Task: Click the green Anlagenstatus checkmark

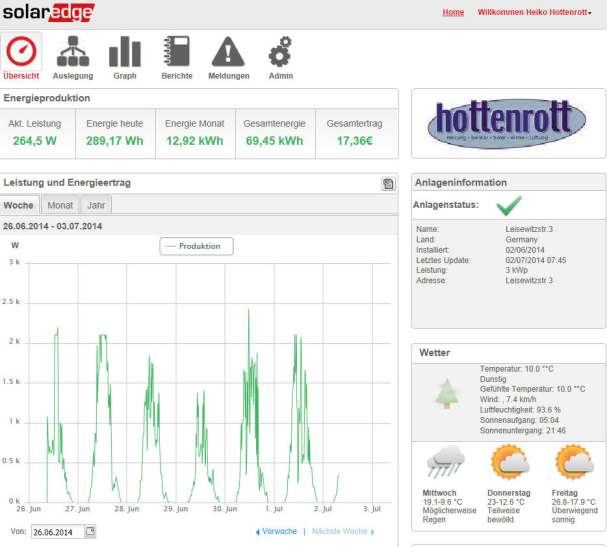Action: click(x=511, y=205)
